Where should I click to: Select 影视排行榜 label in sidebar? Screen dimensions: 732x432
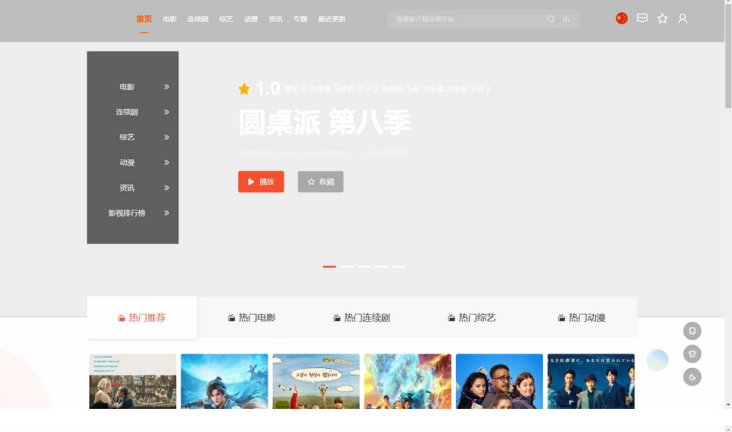[x=127, y=213]
